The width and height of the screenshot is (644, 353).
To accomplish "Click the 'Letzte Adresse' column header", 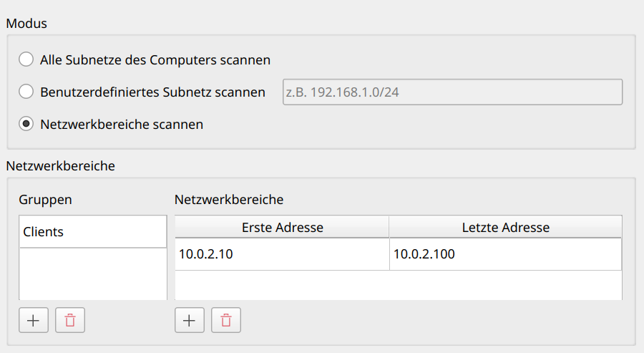I will click(505, 228).
